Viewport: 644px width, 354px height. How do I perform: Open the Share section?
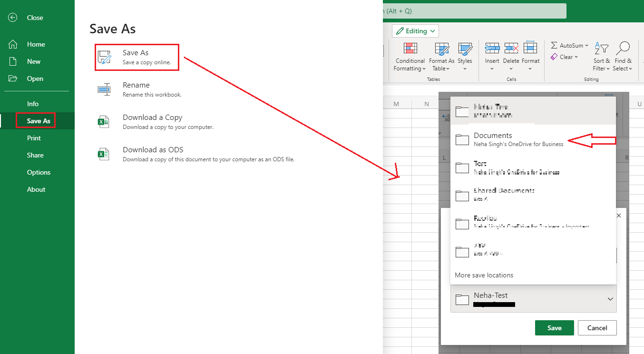[35, 155]
